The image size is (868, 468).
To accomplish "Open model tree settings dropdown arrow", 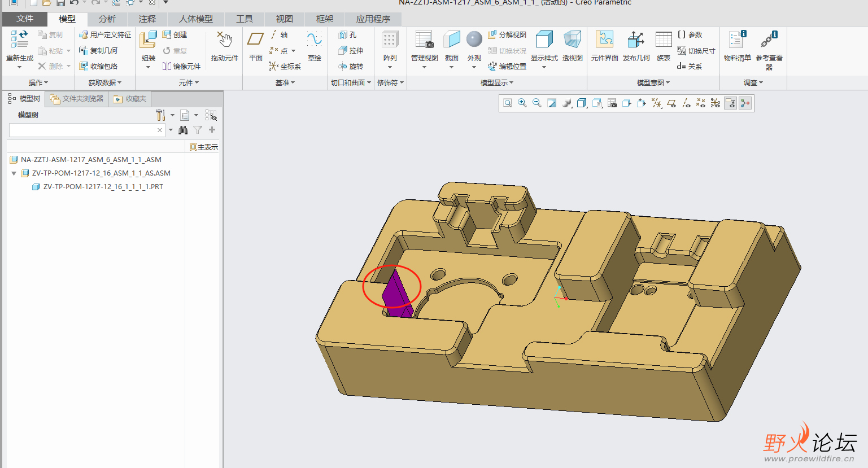I will point(172,115).
